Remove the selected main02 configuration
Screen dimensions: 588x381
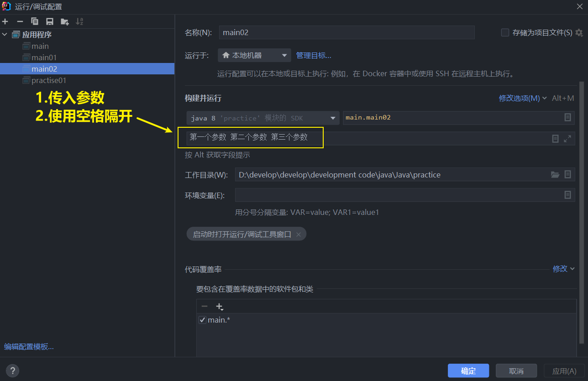[19, 21]
